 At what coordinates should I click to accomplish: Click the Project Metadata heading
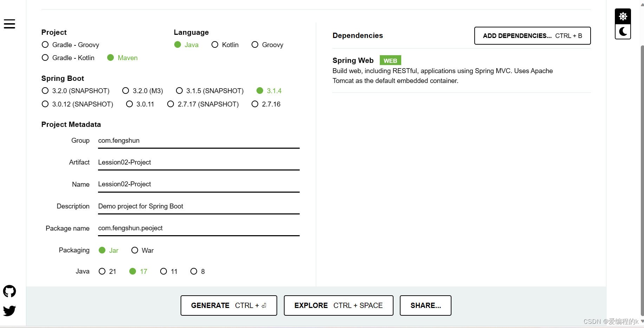pyautogui.click(x=71, y=124)
